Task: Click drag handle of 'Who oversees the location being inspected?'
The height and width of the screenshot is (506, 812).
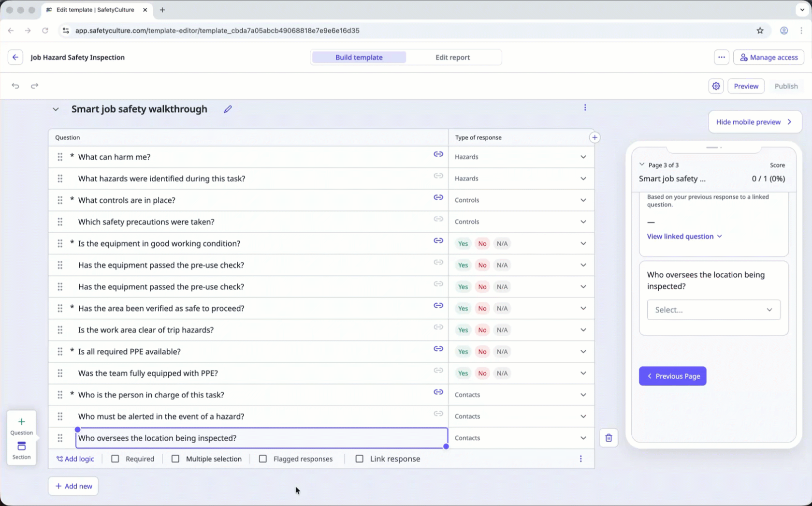Action: click(60, 438)
